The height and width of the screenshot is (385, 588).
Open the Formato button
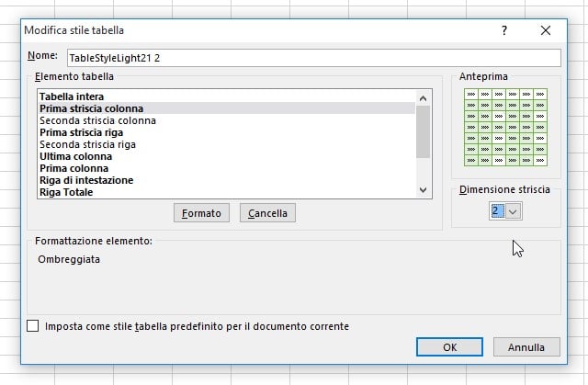coord(201,213)
